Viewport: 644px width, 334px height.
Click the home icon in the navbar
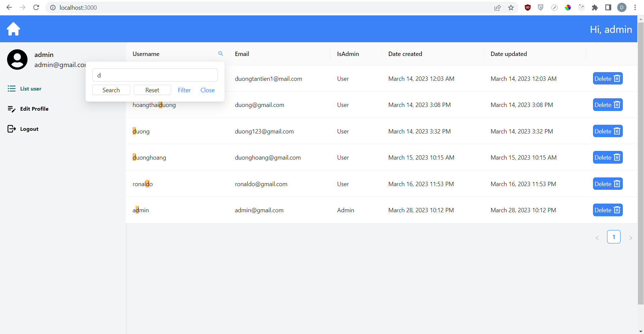[x=13, y=29]
